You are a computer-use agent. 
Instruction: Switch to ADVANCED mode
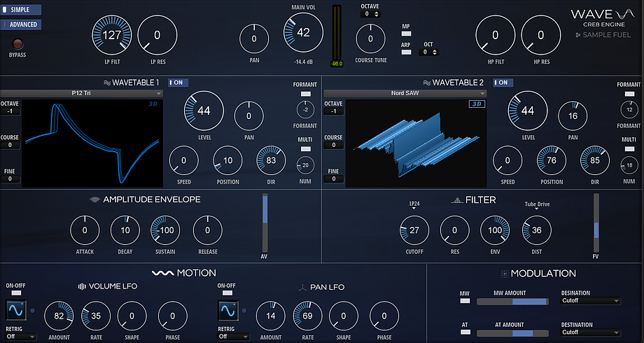[x=20, y=24]
